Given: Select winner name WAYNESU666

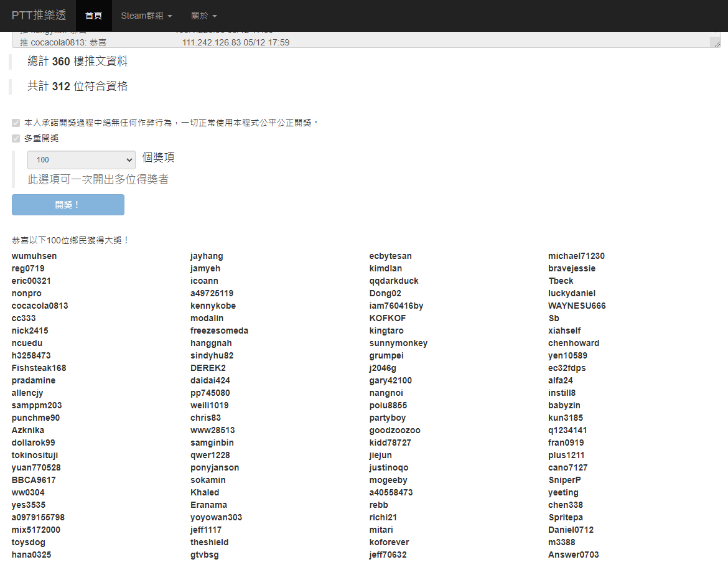Looking at the screenshot, I should 577,306.
